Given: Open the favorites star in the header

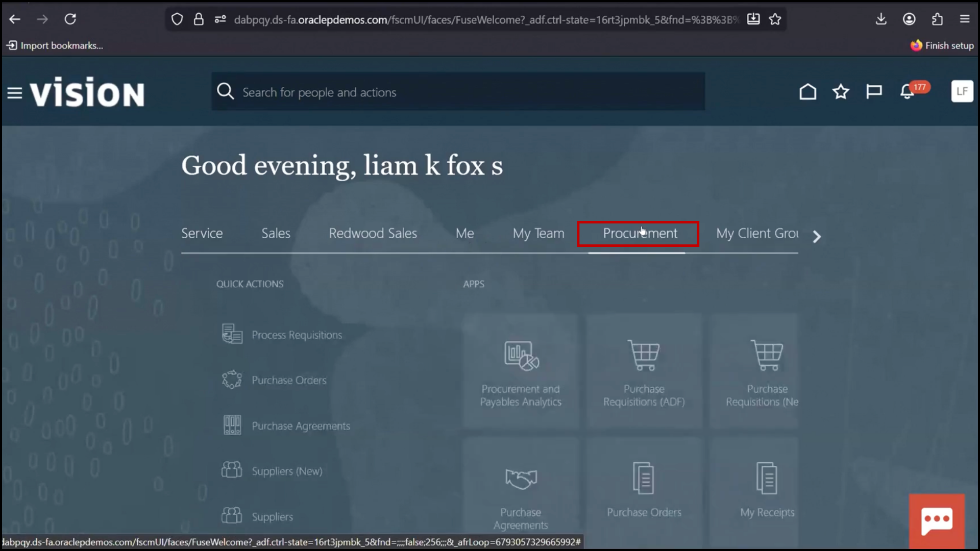Looking at the screenshot, I should click(841, 92).
